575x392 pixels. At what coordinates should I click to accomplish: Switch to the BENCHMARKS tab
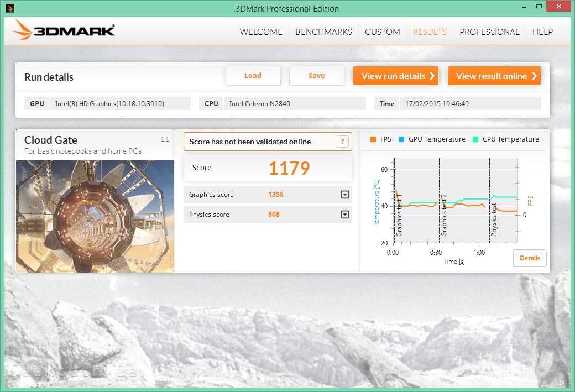coord(324,32)
